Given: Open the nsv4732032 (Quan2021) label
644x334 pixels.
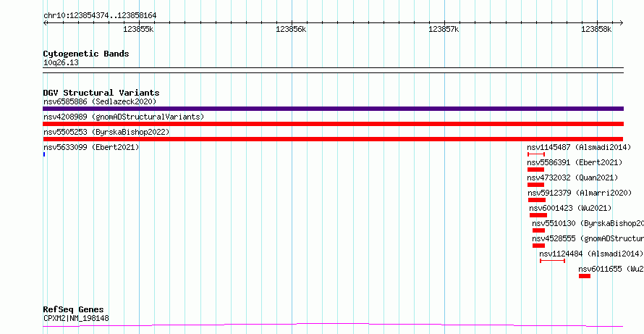Looking at the screenshot, I should (572, 178).
